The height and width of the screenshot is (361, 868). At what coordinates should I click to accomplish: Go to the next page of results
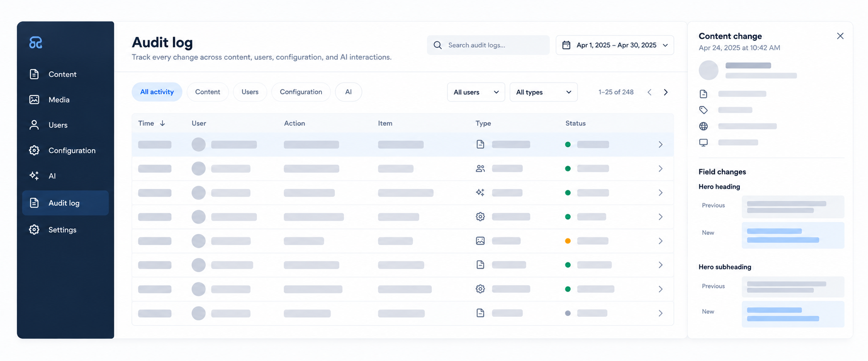(666, 92)
